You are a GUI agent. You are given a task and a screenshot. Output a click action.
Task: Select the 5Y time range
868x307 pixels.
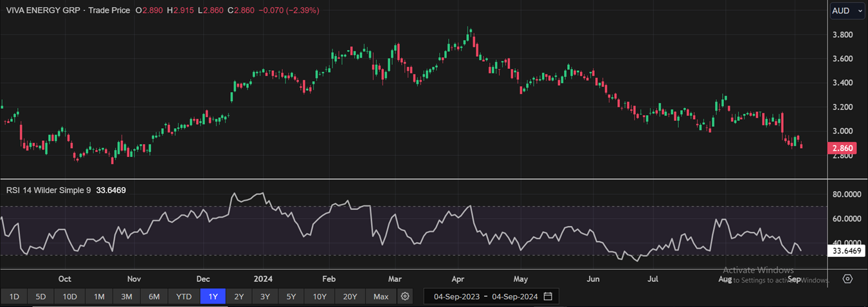(291, 297)
